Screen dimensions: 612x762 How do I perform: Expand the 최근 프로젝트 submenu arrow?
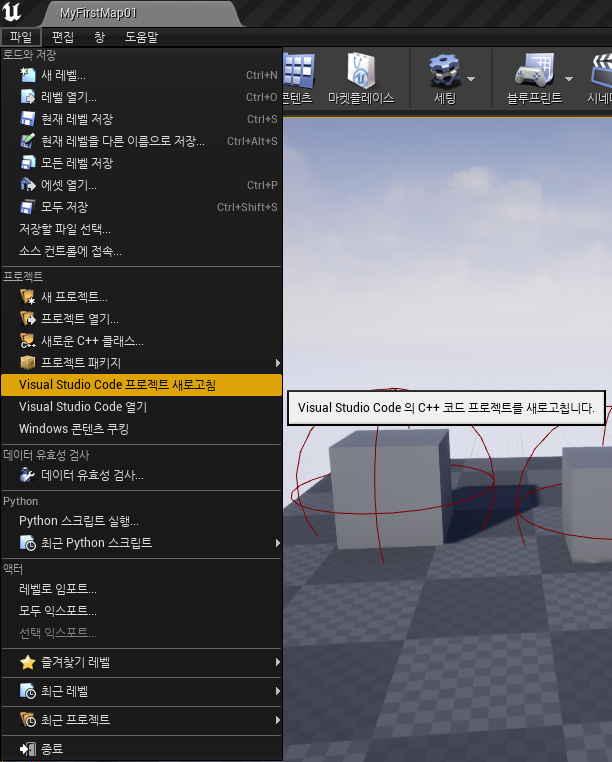278,720
